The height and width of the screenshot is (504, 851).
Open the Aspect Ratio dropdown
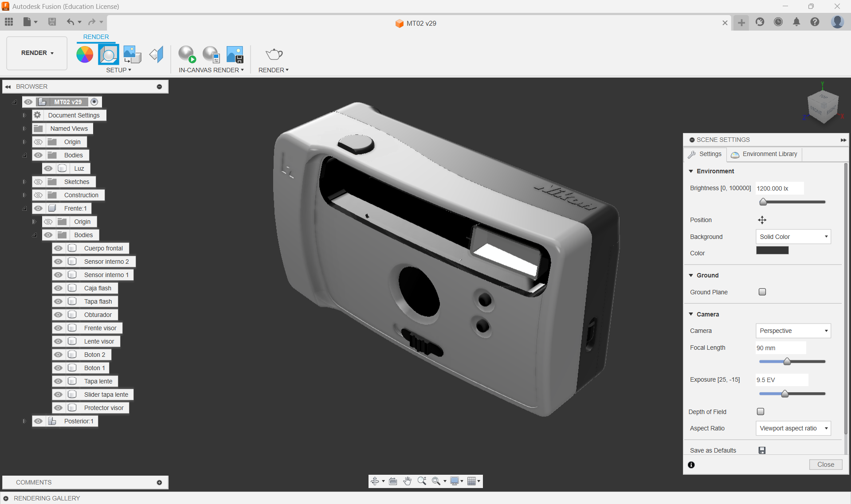pos(793,428)
